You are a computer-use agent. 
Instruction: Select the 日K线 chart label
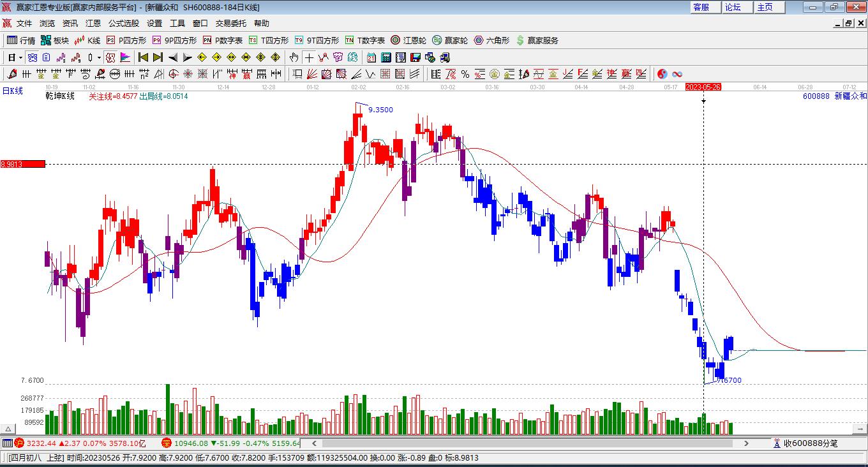[x=13, y=91]
